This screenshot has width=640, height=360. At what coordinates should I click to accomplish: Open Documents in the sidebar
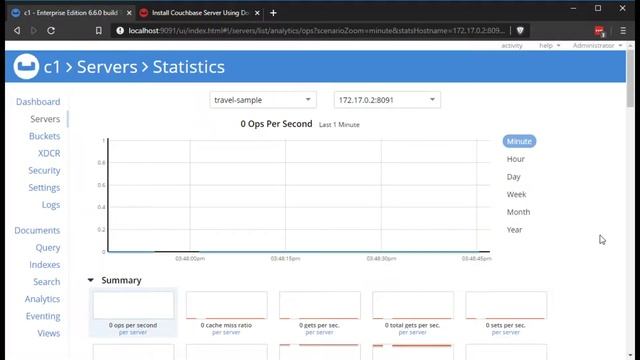(x=37, y=230)
